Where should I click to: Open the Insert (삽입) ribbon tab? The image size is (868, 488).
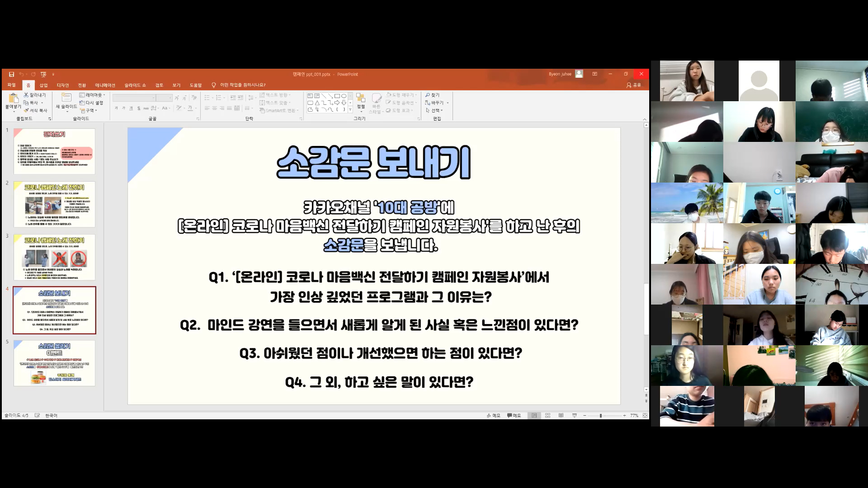pos(43,85)
